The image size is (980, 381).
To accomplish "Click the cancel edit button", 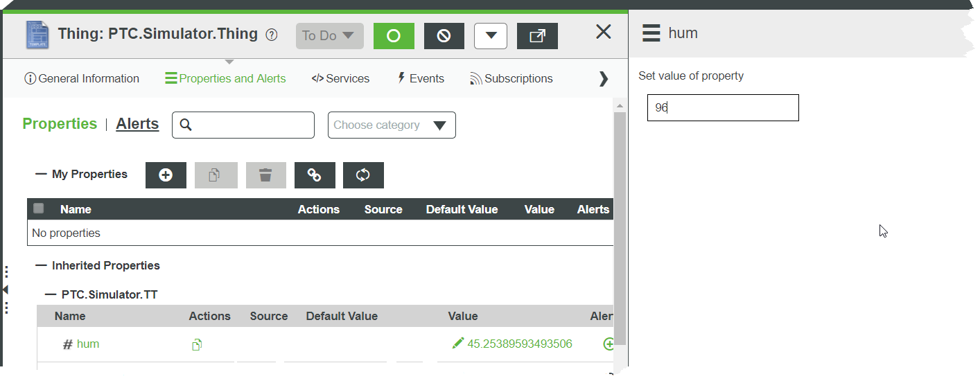I will (444, 36).
